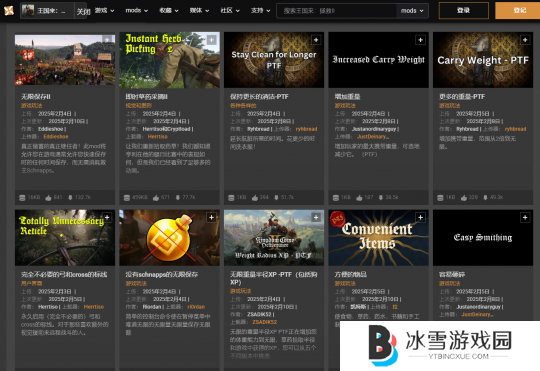Image resolution: width=540 pixels, height=371 pixels.
Task: Open the 更多的重量-PTF mod title link
Action: click(x=462, y=97)
